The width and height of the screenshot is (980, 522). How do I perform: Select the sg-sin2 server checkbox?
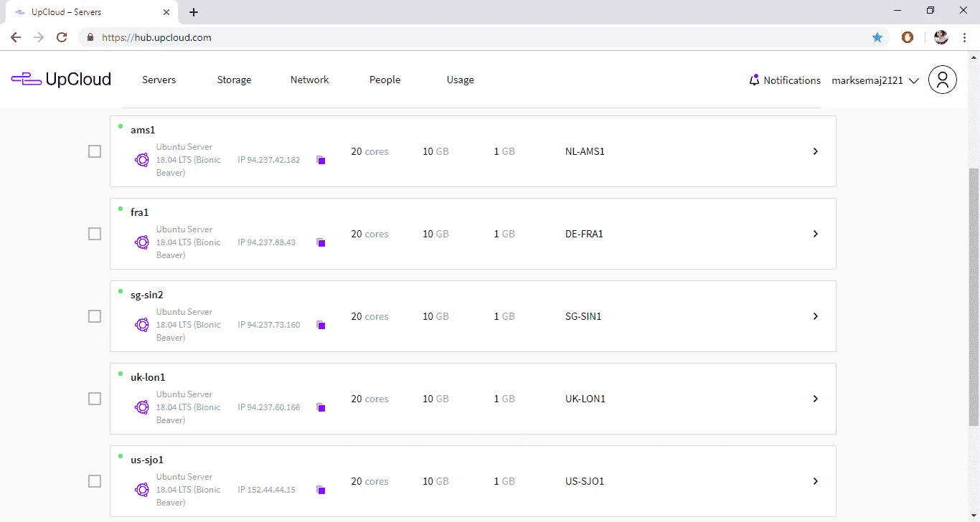[95, 316]
